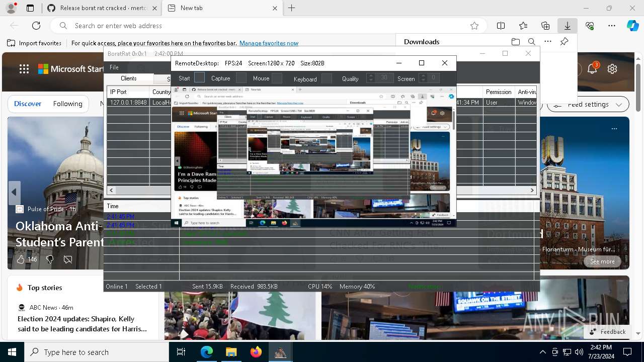The image size is (644, 362).
Task: Open comments on Oklahoma story
Action: point(68,259)
